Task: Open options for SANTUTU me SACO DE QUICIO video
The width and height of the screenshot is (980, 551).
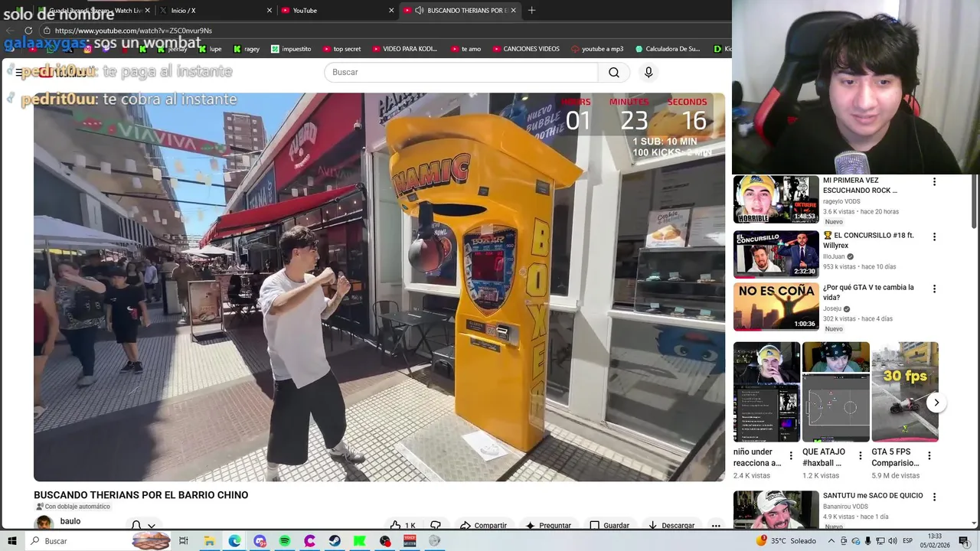Action: tap(934, 497)
